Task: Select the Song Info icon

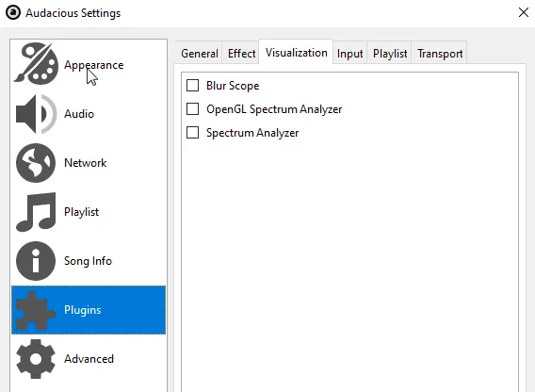Action: click(x=36, y=261)
